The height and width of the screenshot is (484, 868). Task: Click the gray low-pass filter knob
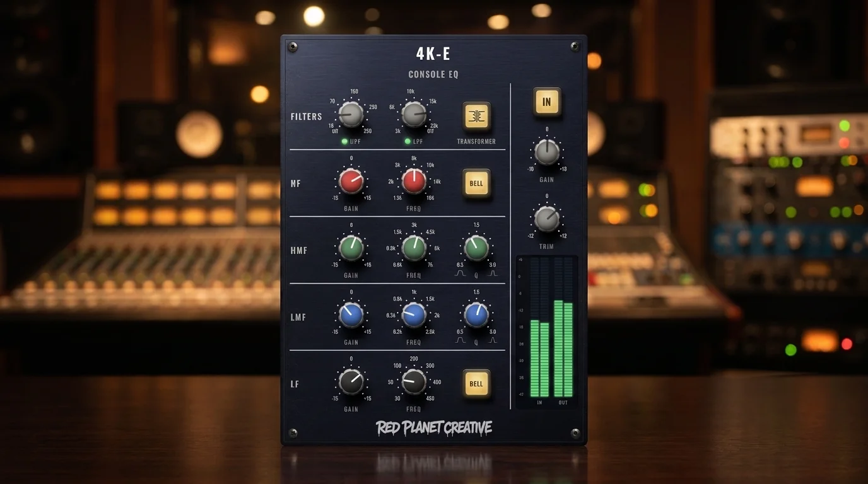(x=414, y=115)
